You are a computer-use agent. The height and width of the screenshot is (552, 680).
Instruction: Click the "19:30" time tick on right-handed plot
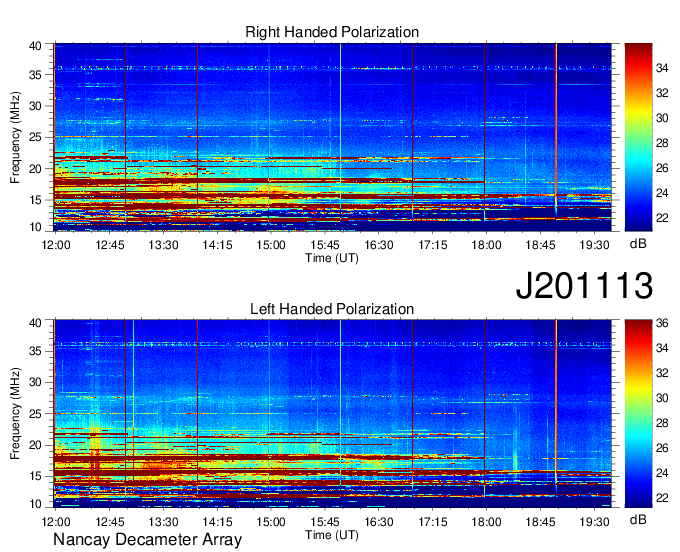(x=594, y=245)
